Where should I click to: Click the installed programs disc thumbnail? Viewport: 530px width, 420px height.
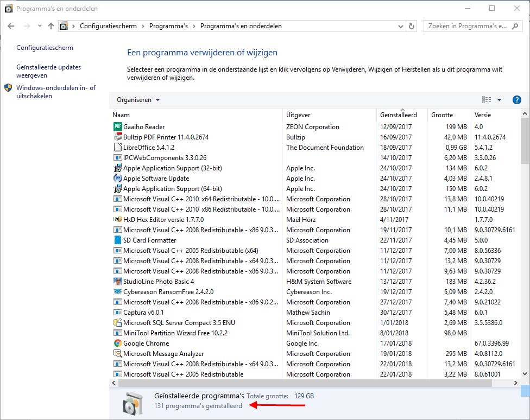pyautogui.click(x=132, y=403)
